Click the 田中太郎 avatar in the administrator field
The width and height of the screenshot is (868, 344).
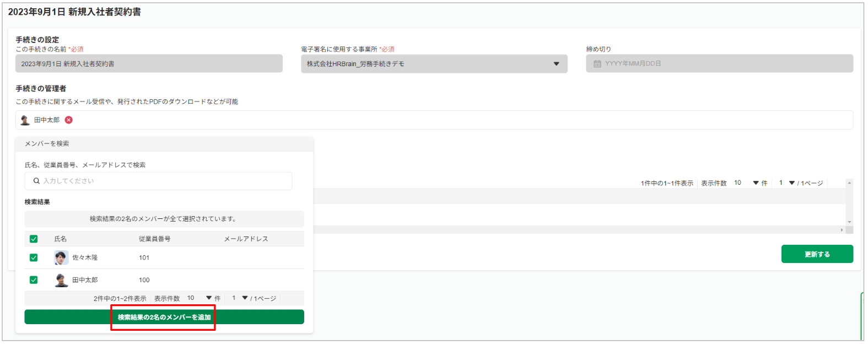click(x=25, y=120)
